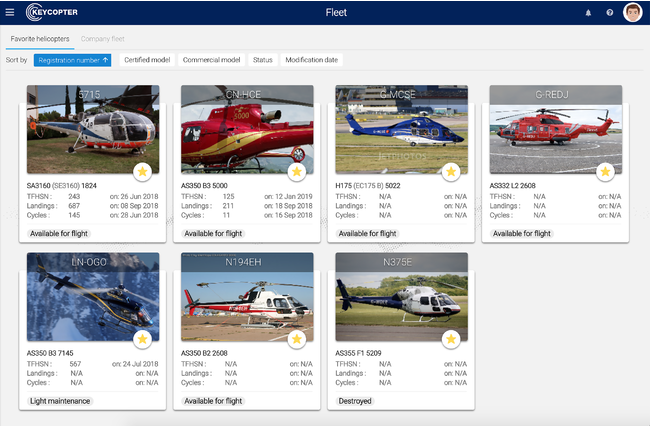The width and height of the screenshot is (650, 426).
Task: Click the Keycopter logo
Action: [50, 12]
